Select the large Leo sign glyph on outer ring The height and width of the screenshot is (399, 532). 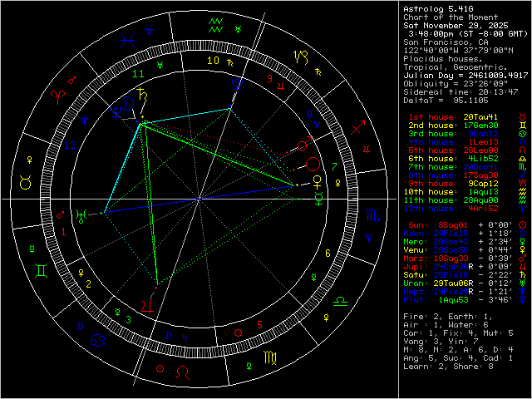(183, 372)
